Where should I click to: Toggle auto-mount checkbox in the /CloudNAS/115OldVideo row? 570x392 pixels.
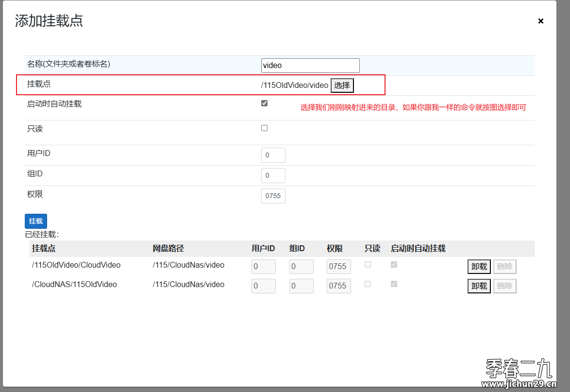pyautogui.click(x=394, y=284)
